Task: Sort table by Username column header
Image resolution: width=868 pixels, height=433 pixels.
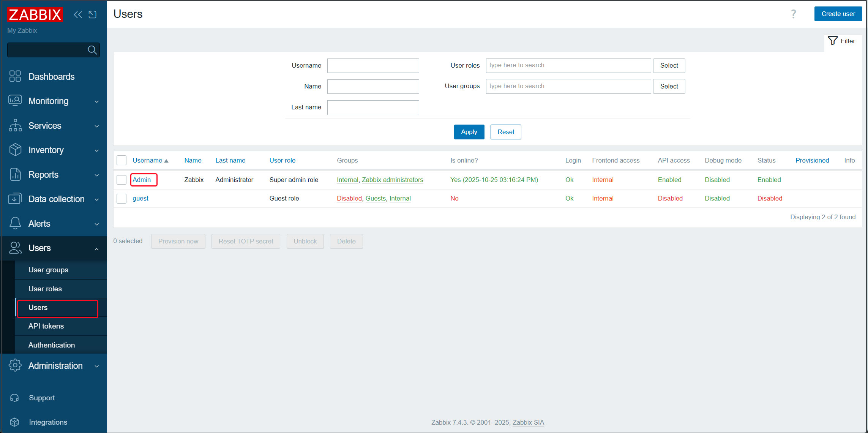Action: tap(147, 160)
